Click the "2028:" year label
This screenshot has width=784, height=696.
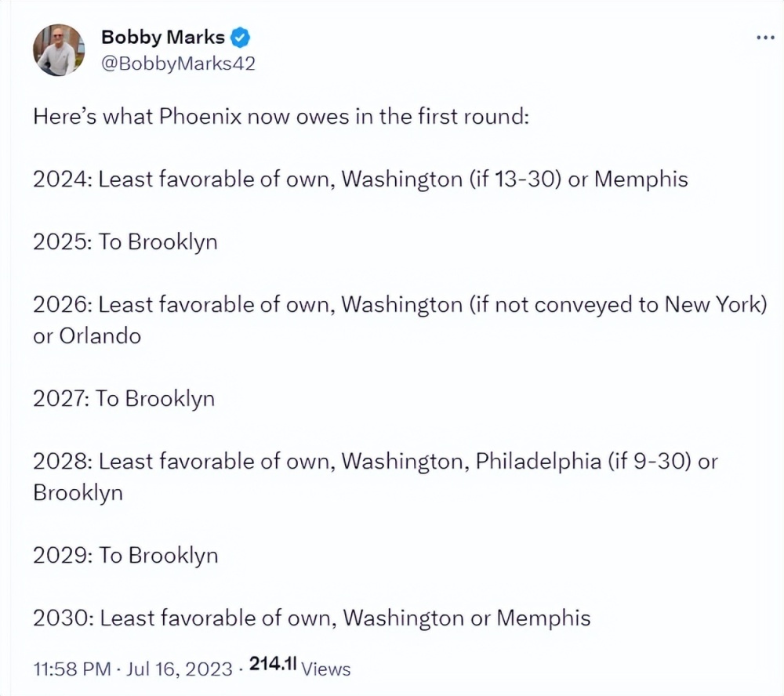(63, 461)
